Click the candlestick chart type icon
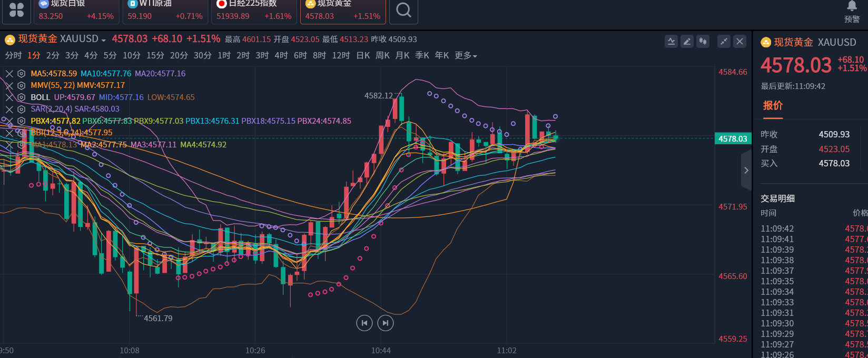This screenshot has width=868, height=358. 703,42
